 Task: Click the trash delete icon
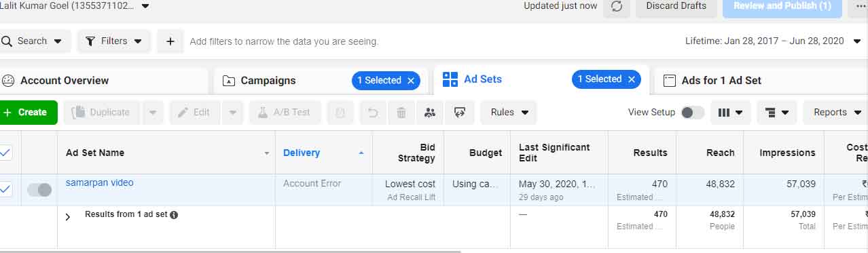[x=401, y=113]
